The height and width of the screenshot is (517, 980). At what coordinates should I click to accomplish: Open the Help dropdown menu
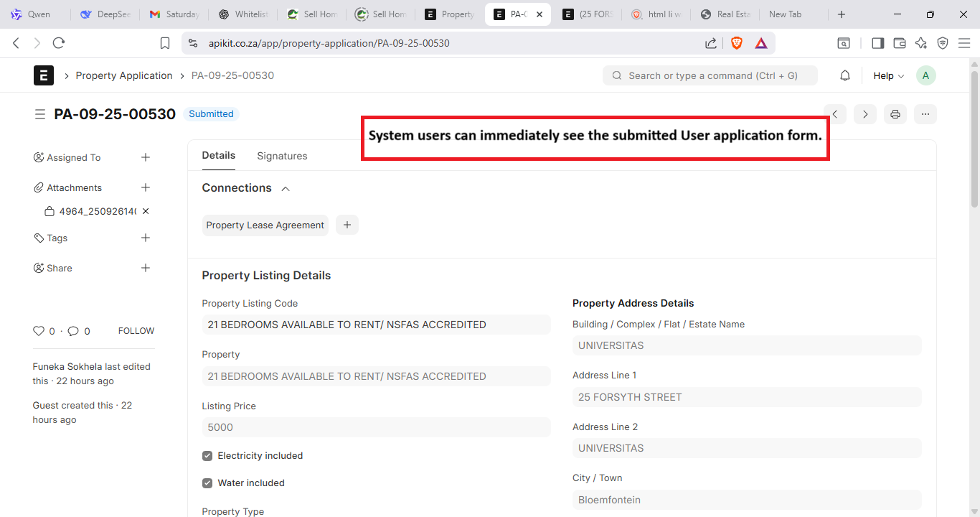click(x=888, y=75)
